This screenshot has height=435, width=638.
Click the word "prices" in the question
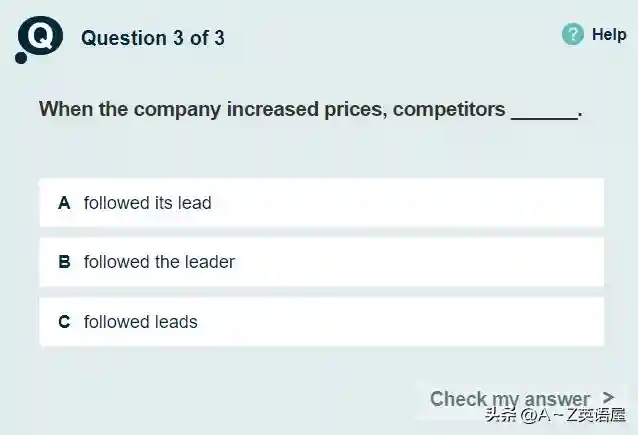tap(352, 109)
